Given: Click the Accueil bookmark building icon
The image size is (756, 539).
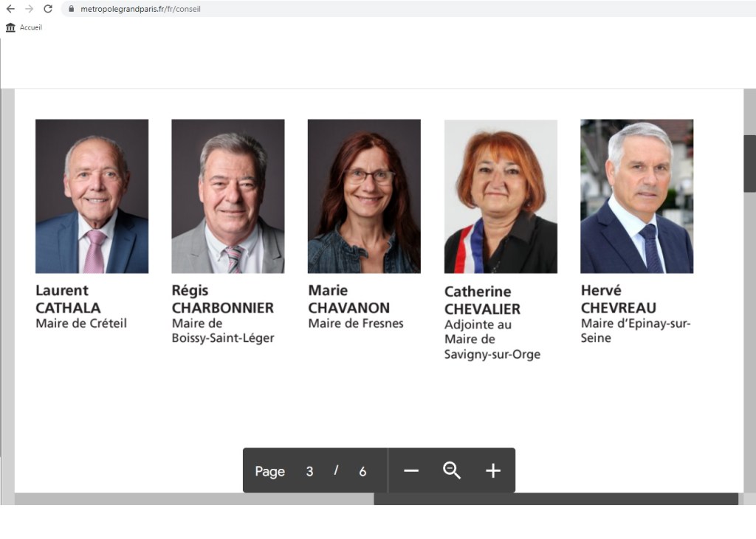Looking at the screenshot, I should [10, 27].
